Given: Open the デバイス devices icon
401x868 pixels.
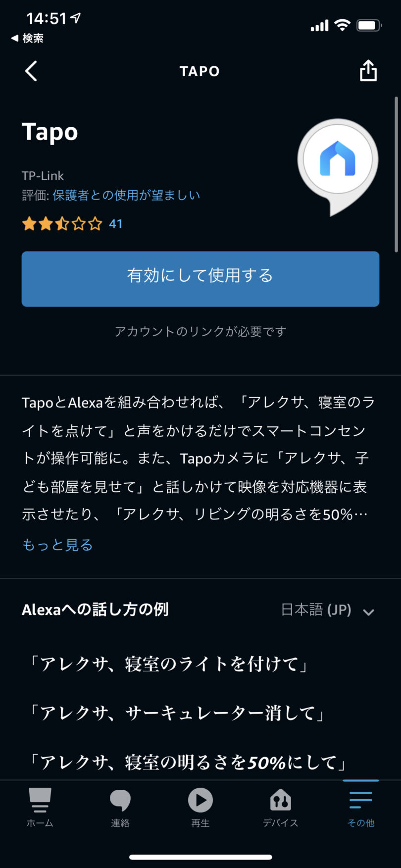Looking at the screenshot, I should coord(280,800).
